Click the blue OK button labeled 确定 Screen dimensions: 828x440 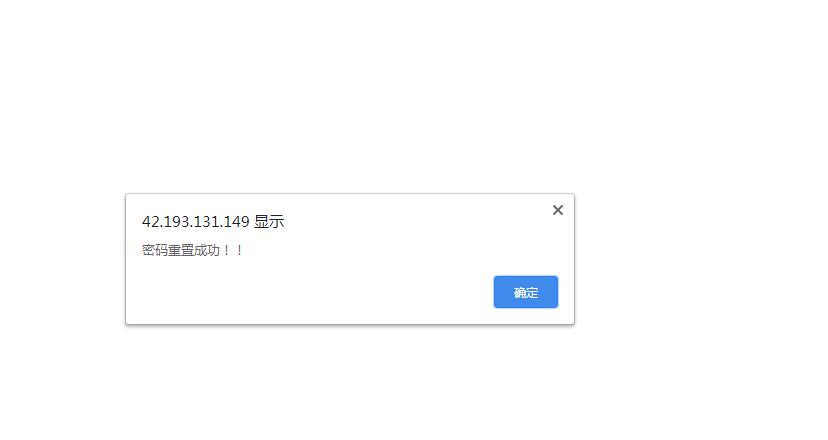click(525, 292)
